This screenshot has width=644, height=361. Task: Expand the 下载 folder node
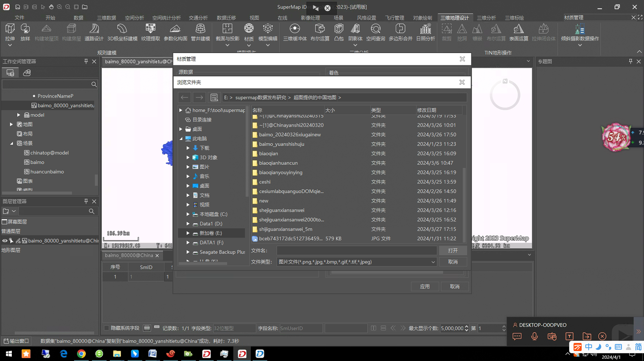click(x=188, y=148)
